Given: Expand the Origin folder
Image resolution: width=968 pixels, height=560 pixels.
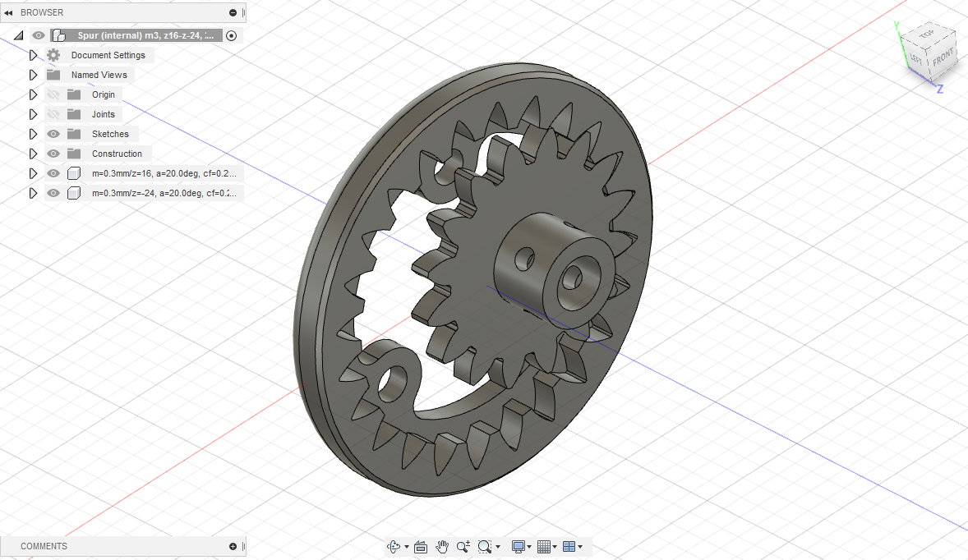Looking at the screenshot, I should pos(34,94).
